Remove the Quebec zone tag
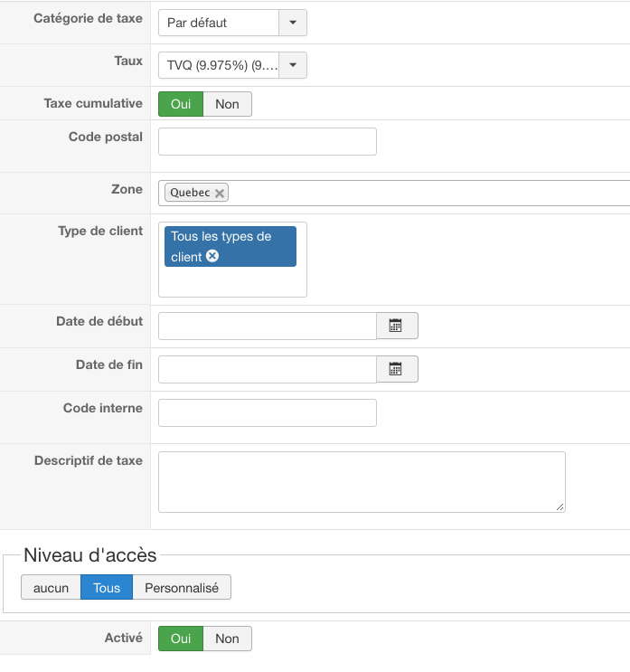This screenshot has height=672, width=630. (x=220, y=194)
